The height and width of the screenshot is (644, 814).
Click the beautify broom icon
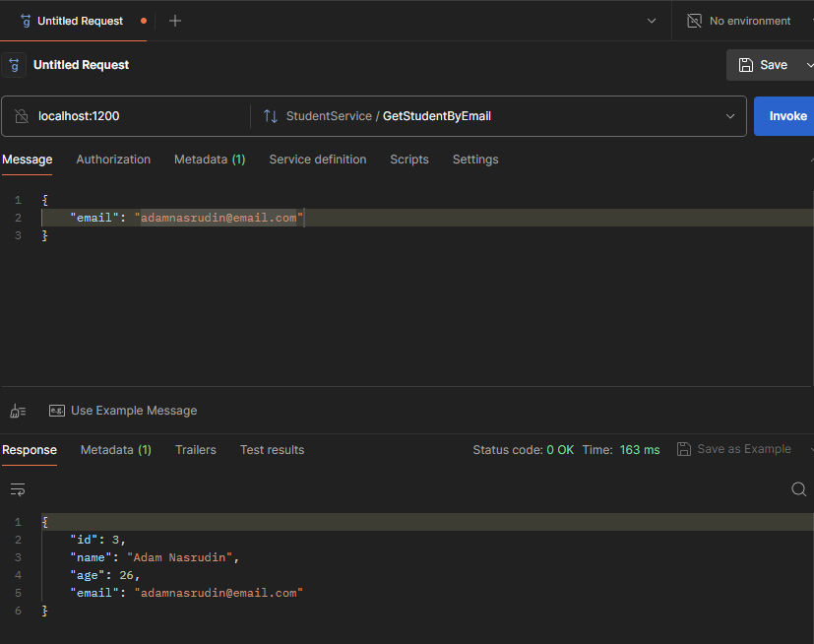[18, 412]
